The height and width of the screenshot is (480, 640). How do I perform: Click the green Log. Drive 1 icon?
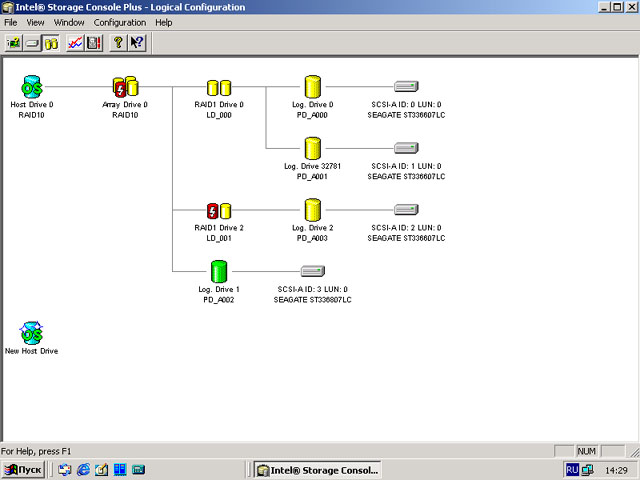tap(219, 271)
